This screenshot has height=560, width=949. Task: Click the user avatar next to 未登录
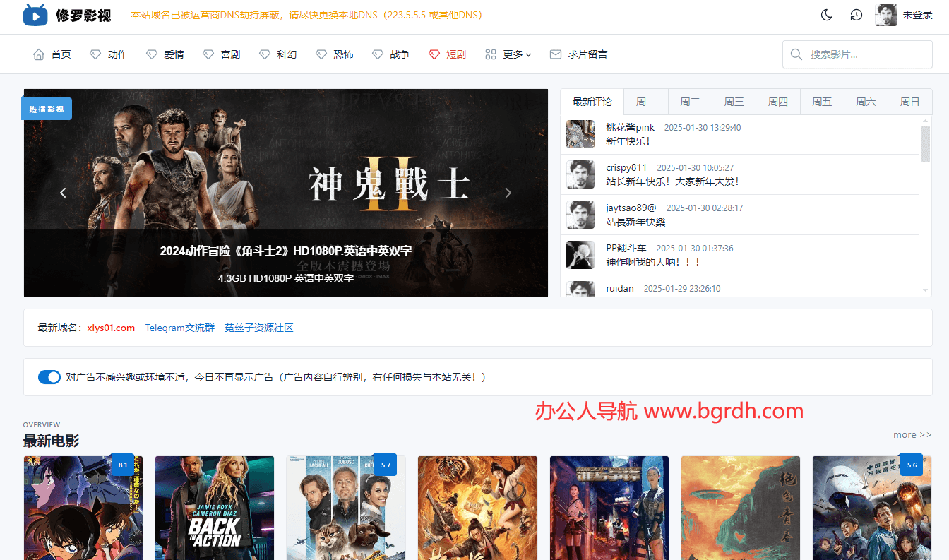coord(885,14)
